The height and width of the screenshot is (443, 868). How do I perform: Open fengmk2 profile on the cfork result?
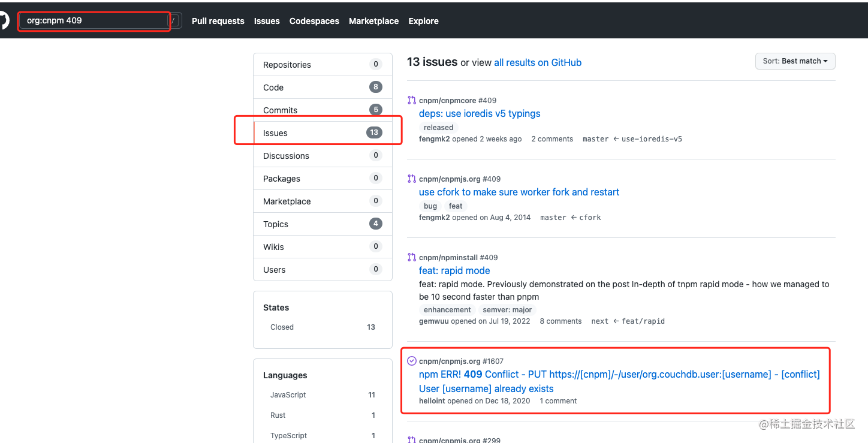pyautogui.click(x=434, y=218)
